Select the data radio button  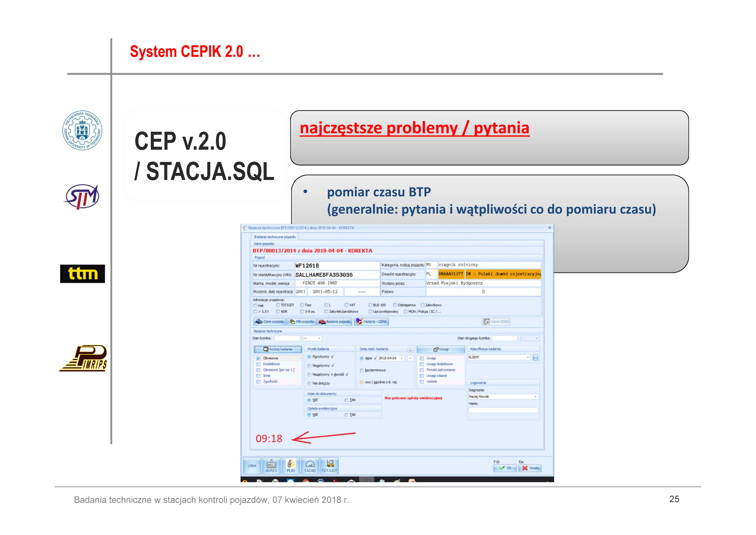coord(362,358)
